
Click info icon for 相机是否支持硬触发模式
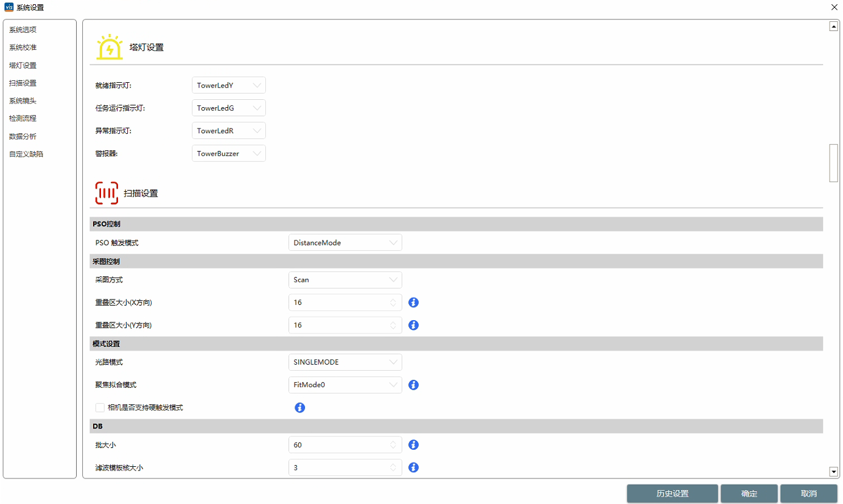[x=300, y=407]
